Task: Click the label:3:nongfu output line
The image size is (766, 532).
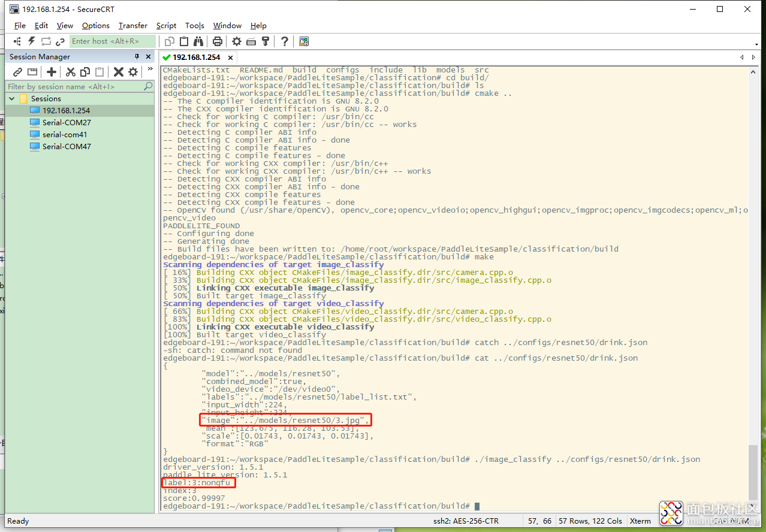Action: coord(198,483)
